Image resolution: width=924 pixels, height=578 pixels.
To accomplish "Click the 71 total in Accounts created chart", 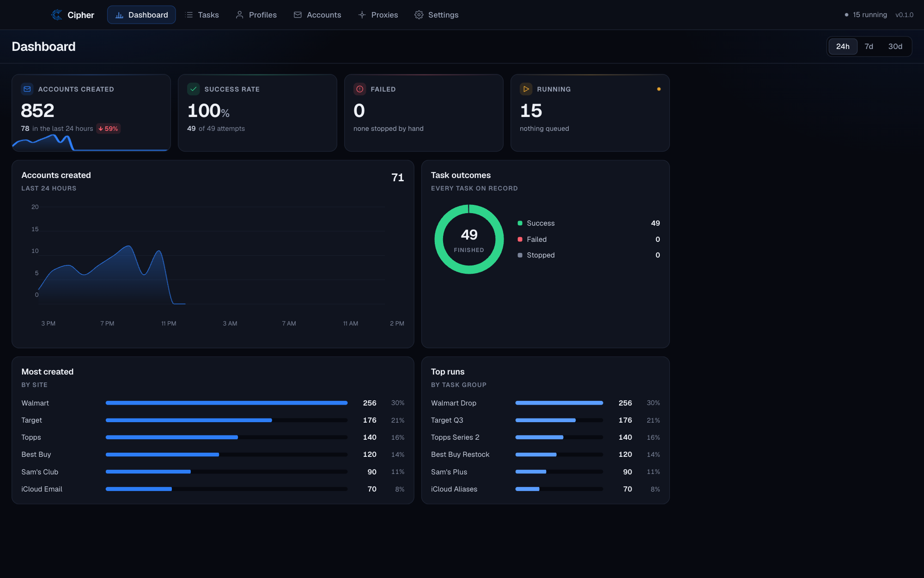I will [397, 178].
